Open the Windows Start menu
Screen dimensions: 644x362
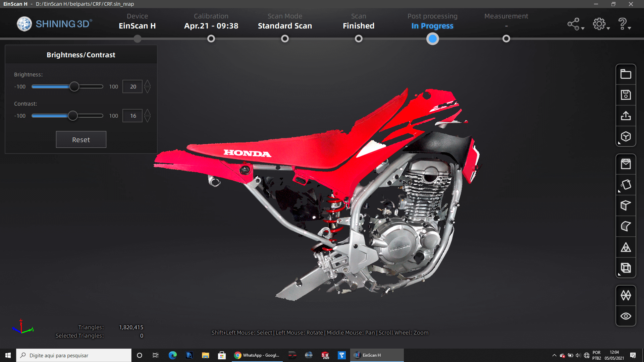pyautogui.click(x=8, y=355)
